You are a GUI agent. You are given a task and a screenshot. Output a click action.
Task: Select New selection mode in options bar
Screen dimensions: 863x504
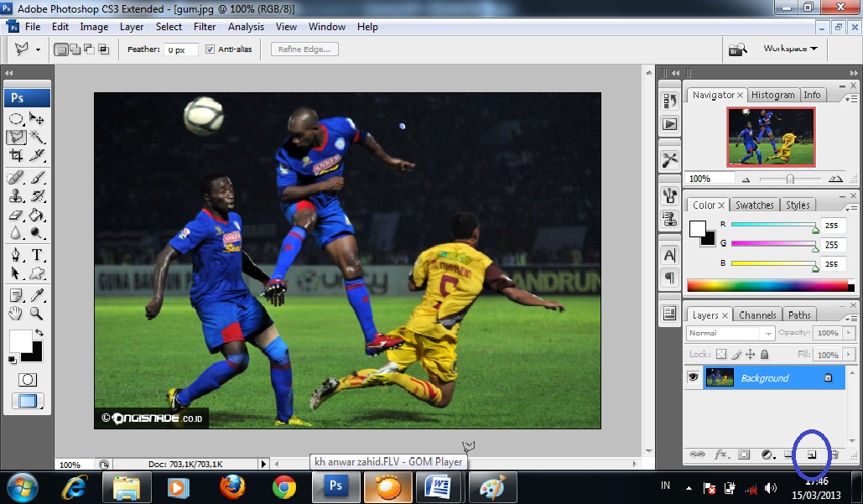point(61,49)
